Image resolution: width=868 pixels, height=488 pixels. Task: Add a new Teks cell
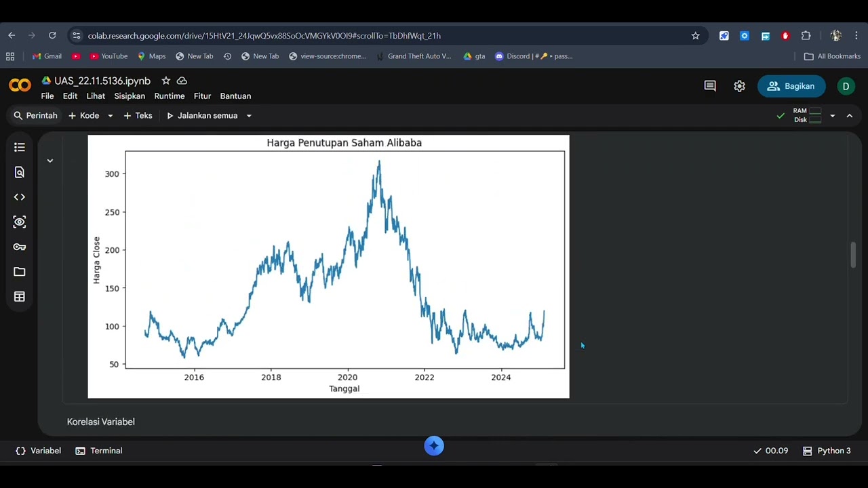point(138,116)
